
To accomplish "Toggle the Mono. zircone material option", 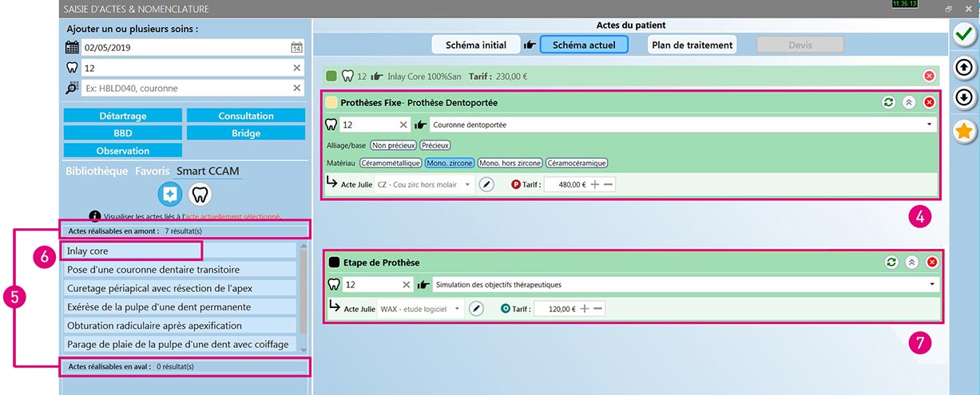I will pyautogui.click(x=450, y=163).
